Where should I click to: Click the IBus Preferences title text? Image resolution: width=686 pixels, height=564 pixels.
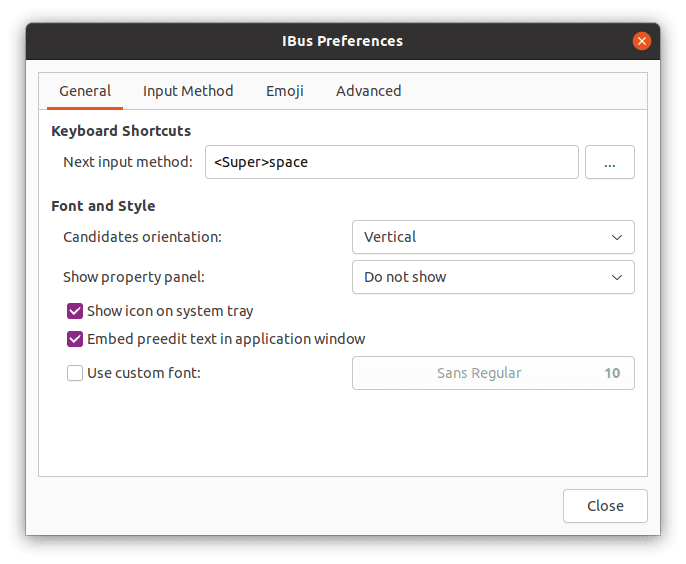[342, 41]
